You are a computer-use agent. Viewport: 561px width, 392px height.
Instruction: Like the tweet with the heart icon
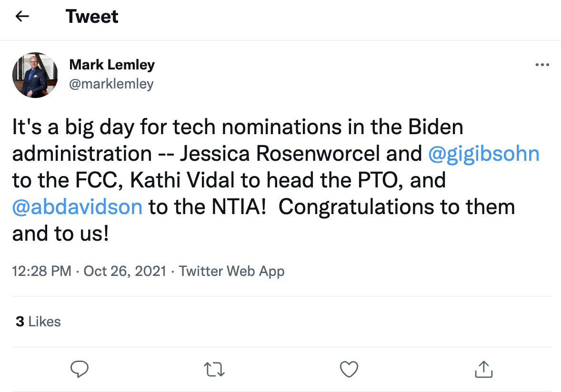point(349,369)
